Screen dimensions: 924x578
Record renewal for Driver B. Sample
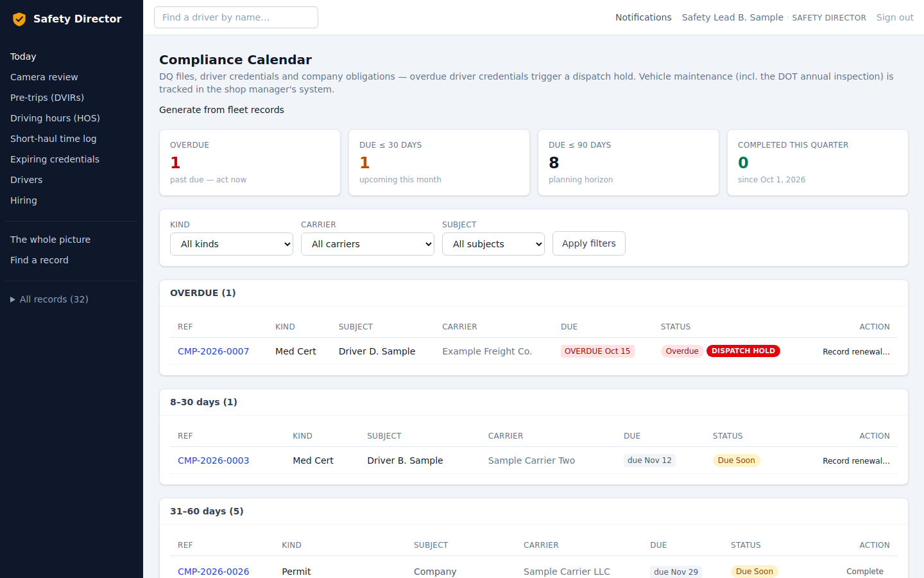[856, 460]
